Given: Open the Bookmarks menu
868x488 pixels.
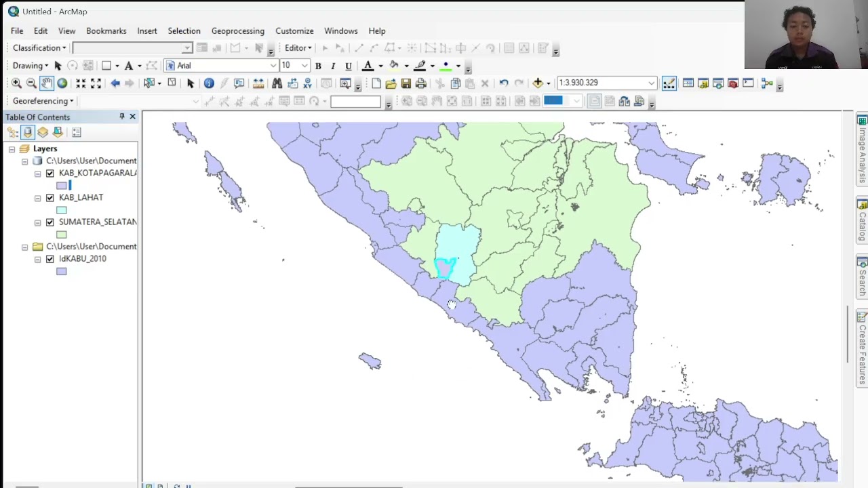Looking at the screenshot, I should (106, 31).
